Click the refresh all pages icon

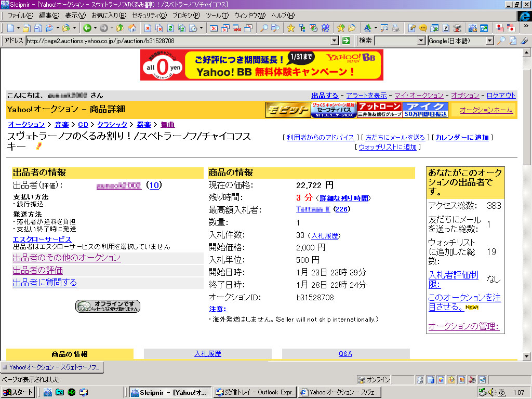(182, 28)
